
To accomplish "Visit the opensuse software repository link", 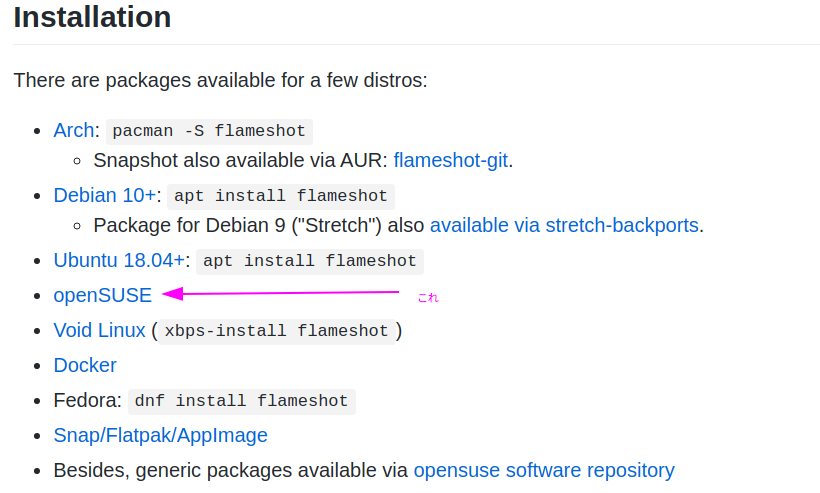I will [543, 470].
